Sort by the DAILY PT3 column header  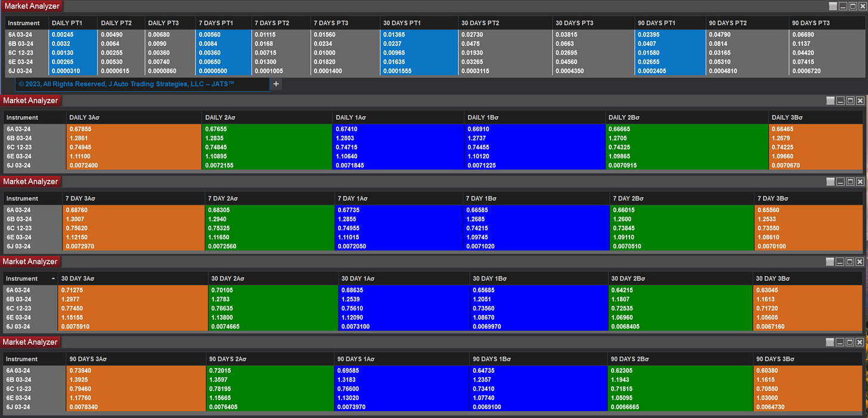click(x=170, y=23)
